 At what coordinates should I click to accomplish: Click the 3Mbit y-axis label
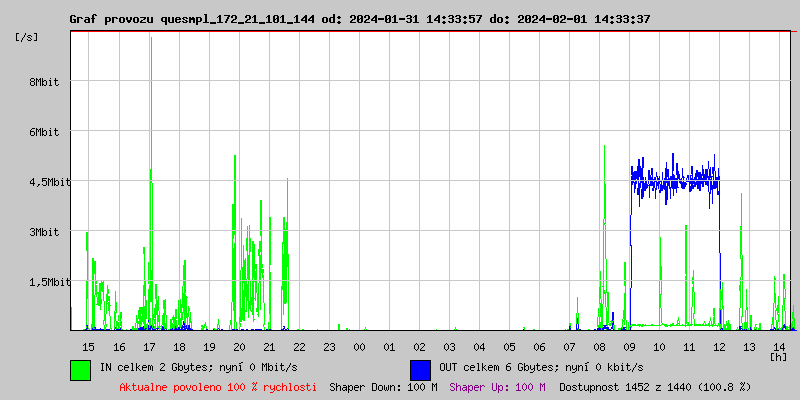click(x=43, y=232)
